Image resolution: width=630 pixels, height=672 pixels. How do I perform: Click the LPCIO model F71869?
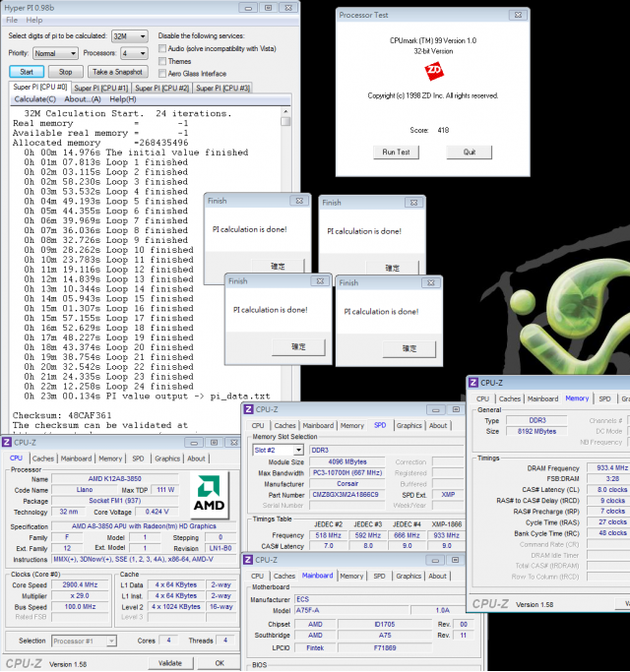click(x=385, y=648)
